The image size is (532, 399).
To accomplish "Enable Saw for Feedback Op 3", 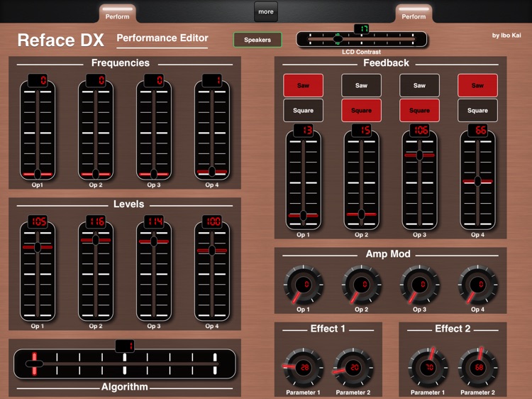I will click(419, 85).
